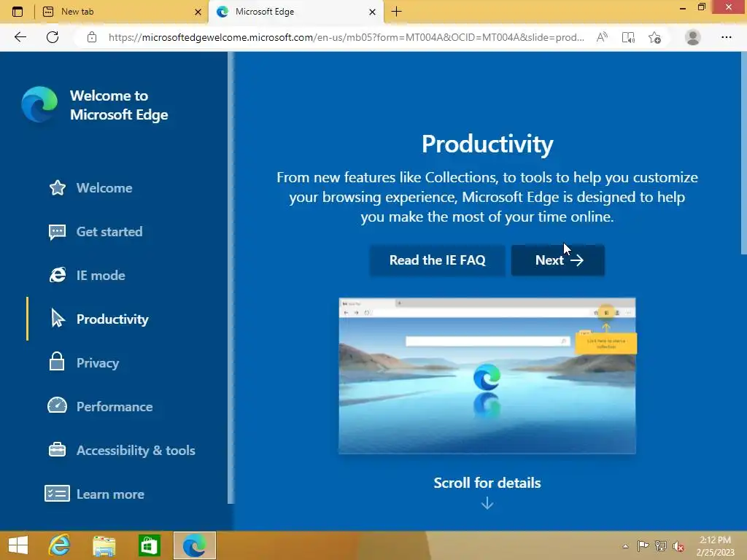747x560 pixels.
Task: Launch Internet Explorer from taskbar
Action: click(60, 545)
